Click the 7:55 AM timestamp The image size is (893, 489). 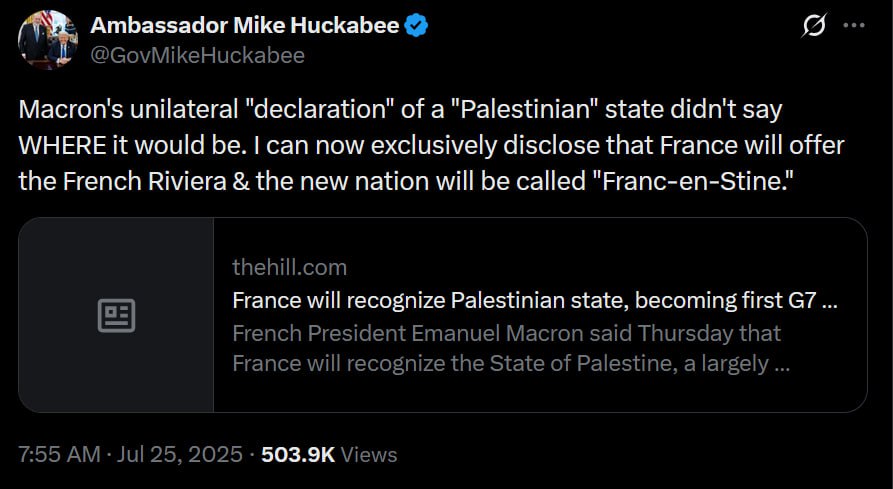(x=59, y=454)
